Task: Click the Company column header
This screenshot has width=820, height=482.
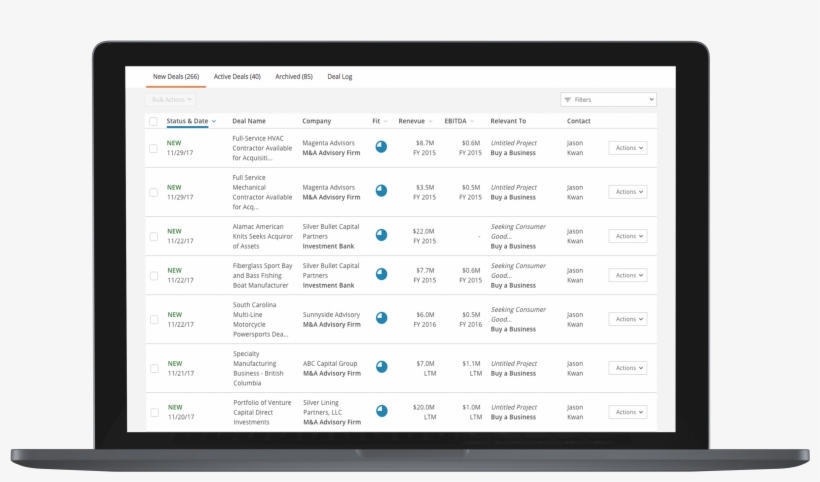Action: point(316,121)
